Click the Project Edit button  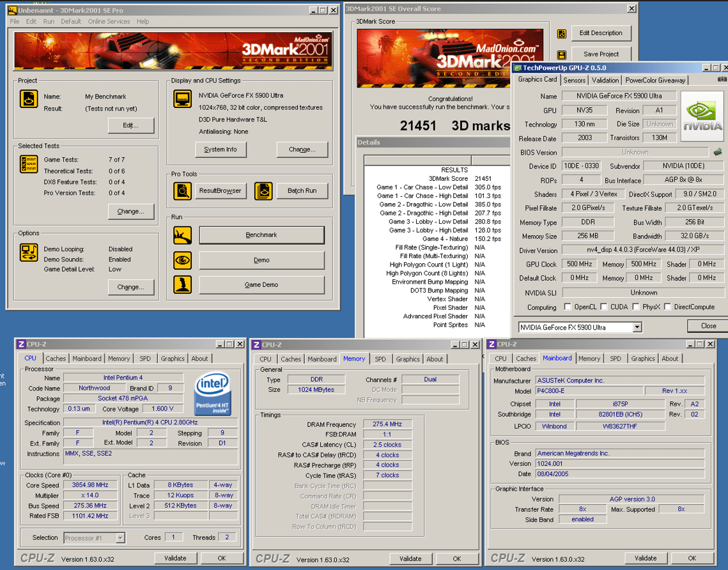click(131, 125)
